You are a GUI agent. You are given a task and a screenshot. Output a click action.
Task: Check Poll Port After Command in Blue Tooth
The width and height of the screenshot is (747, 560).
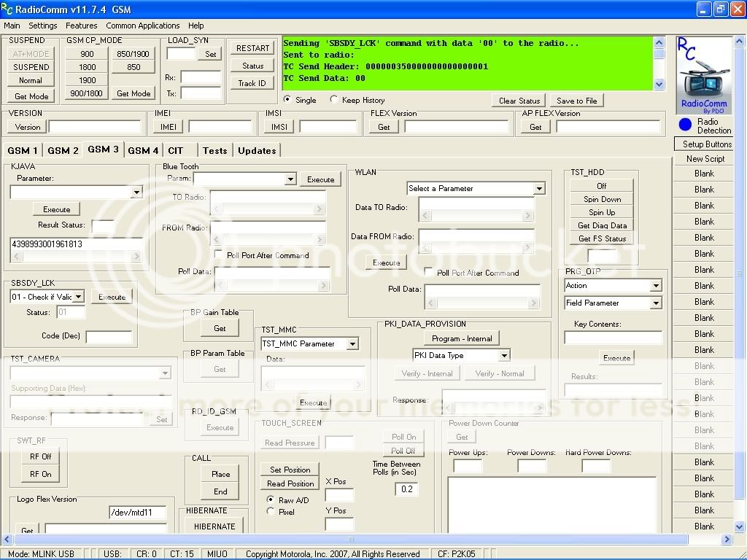[x=219, y=255]
